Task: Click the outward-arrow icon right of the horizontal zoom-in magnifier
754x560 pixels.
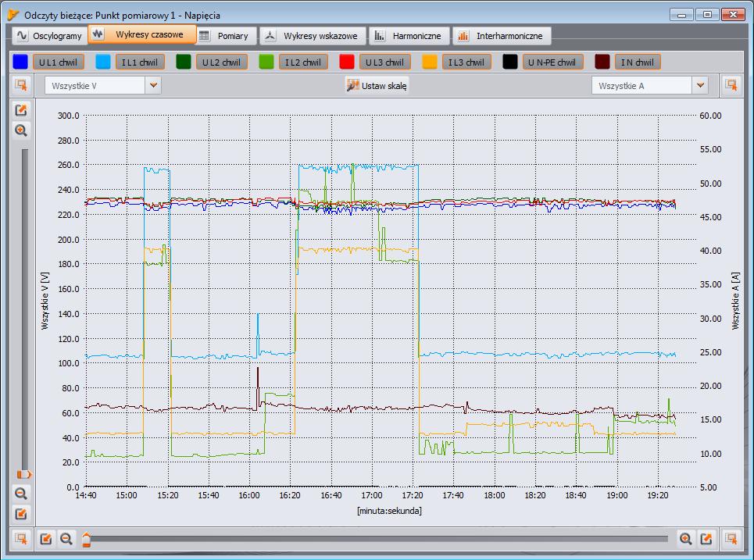Action: click(x=706, y=538)
